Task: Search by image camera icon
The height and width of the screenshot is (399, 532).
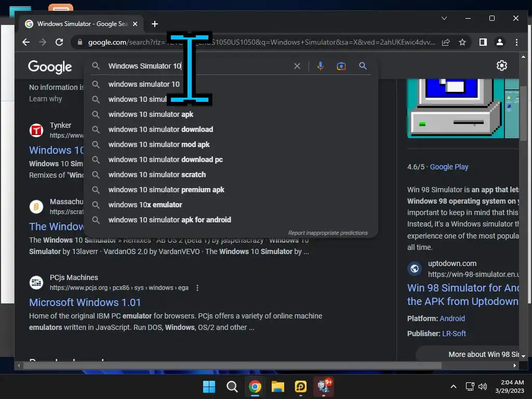Action: (341, 66)
